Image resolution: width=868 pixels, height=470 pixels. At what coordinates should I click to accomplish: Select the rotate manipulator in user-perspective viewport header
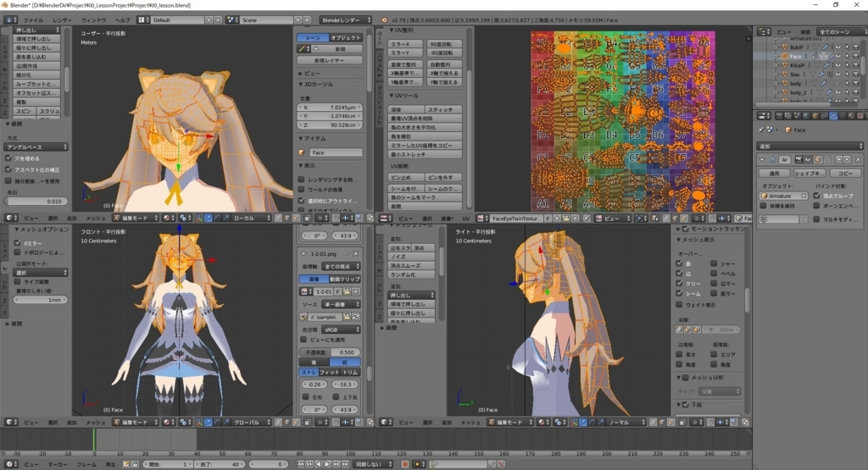(x=217, y=218)
